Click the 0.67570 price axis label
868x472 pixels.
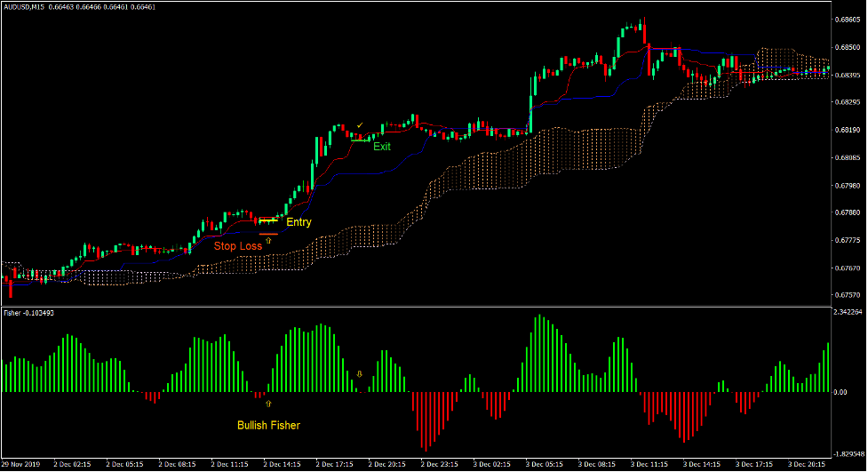click(847, 295)
